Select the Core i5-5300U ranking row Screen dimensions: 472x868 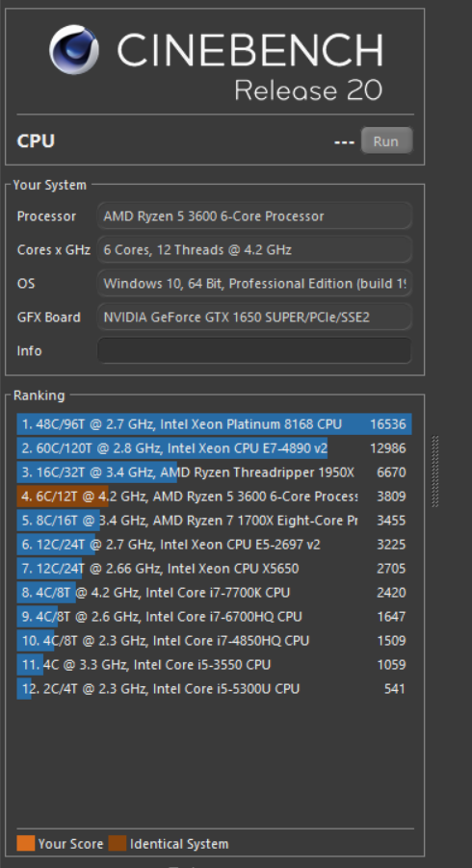[214, 689]
